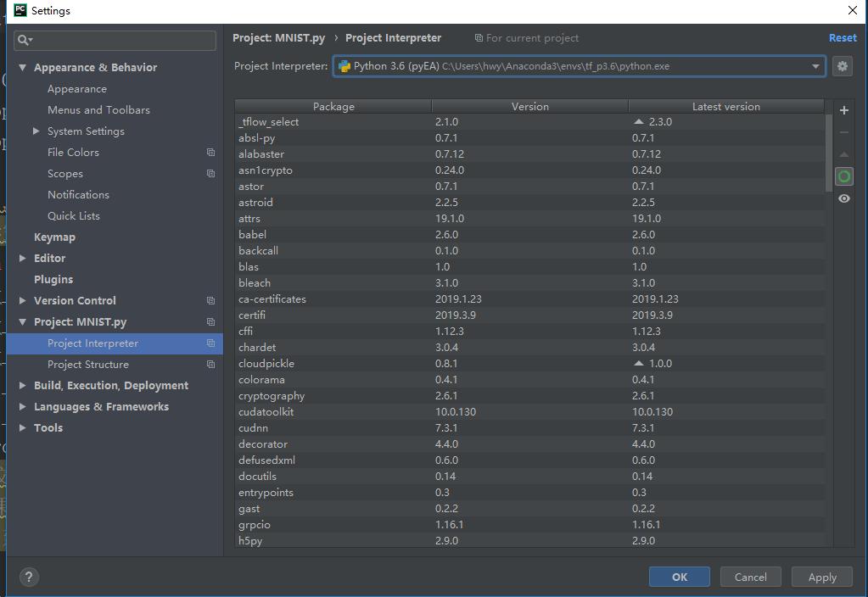The width and height of the screenshot is (868, 597).
Task: Click the plus icon to install package
Action: (843, 110)
